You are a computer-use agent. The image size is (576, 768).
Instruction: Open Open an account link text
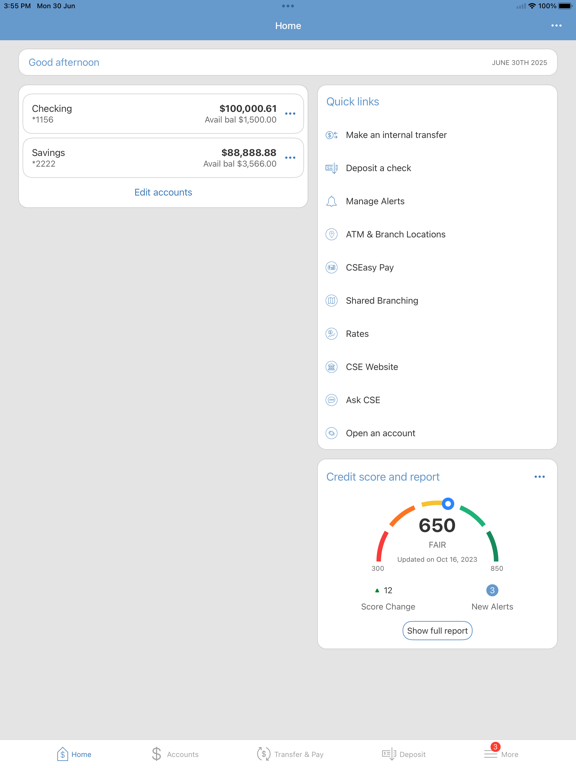(381, 433)
